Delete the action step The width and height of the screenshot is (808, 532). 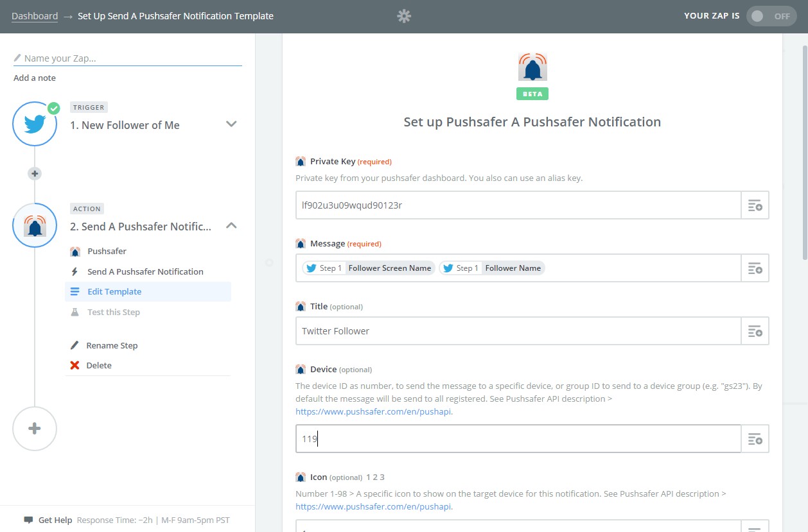click(x=99, y=365)
